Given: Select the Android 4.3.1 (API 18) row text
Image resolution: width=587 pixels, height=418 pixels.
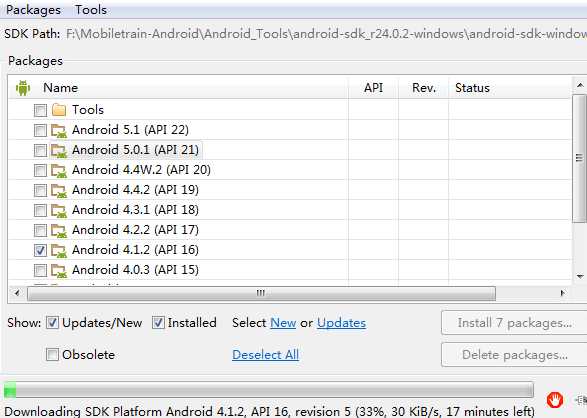Looking at the screenshot, I should click(x=135, y=210).
